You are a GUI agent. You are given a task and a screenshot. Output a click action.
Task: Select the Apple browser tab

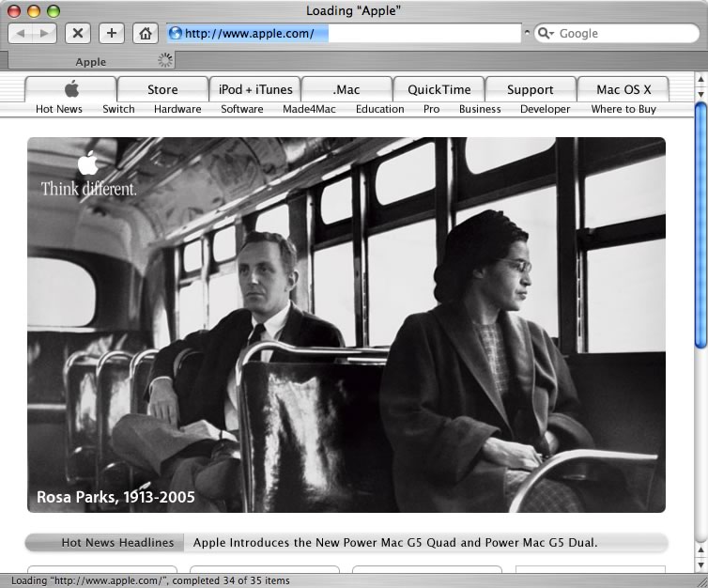(x=91, y=61)
